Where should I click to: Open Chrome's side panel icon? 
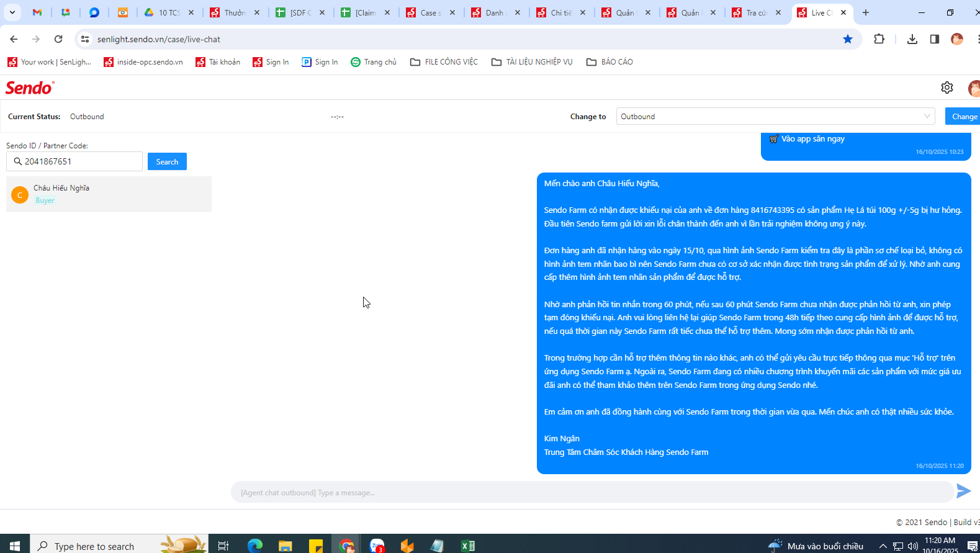tap(934, 39)
